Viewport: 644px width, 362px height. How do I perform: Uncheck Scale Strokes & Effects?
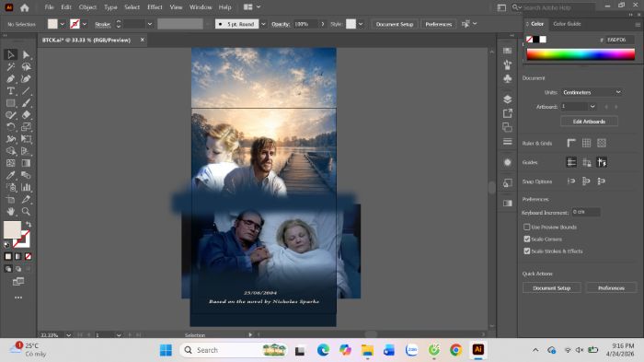point(526,251)
